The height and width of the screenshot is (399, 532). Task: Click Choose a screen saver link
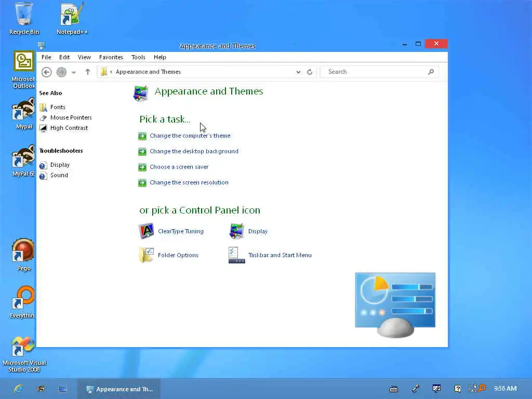pos(179,167)
